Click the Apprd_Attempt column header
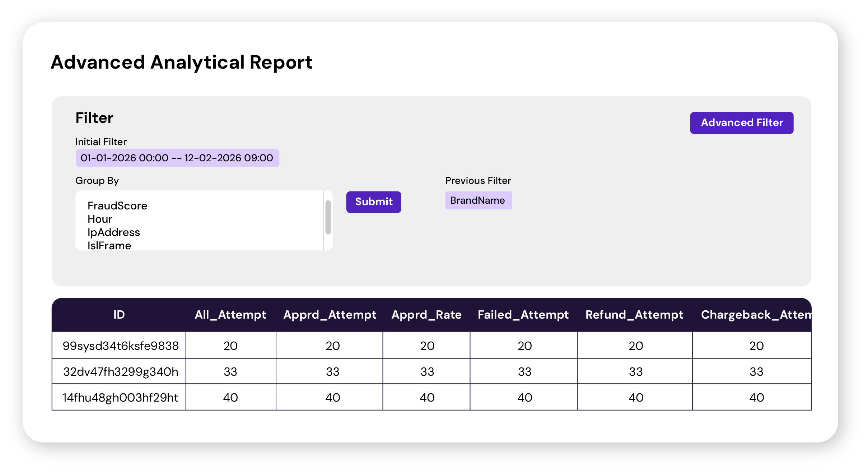The height and width of the screenshot is (472, 868). tap(330, 315)
